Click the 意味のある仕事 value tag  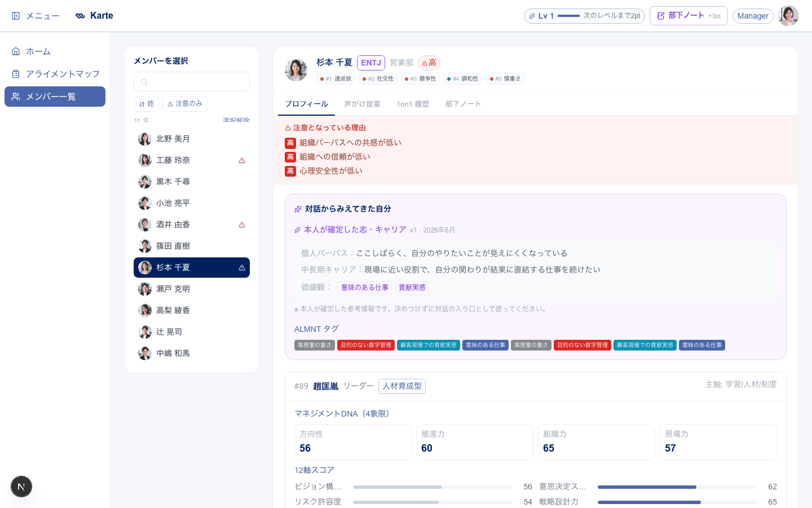(x=365, y=288)
